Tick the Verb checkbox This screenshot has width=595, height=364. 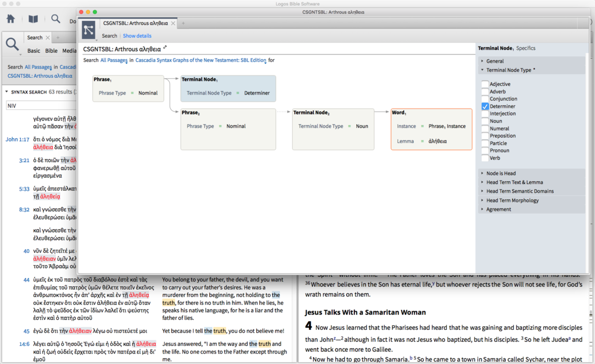click(x=485, y=158)
